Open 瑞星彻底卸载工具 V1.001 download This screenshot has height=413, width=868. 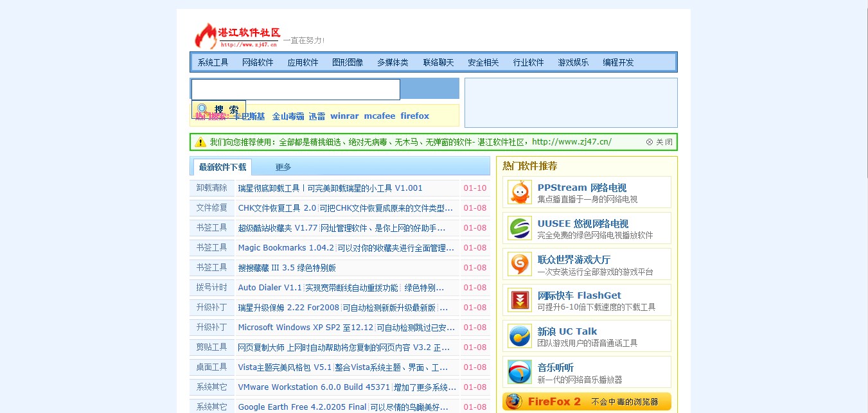tap(330, 188)
